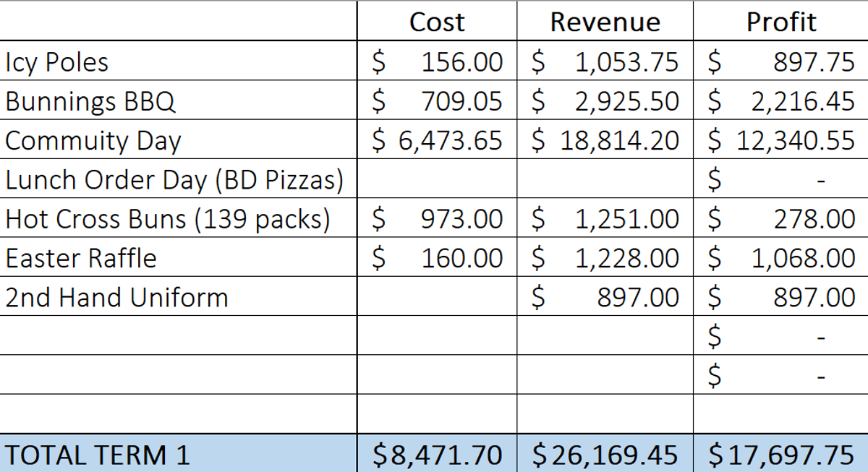Select the Lunch Order Day profit dash cell
This screenshot has height=472, width=868.
(781, 179)
